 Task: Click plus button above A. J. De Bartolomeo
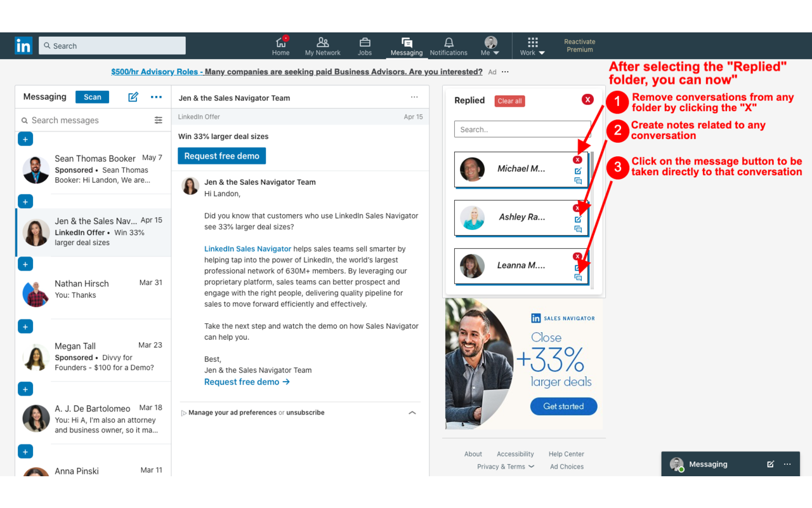(25, 389)
